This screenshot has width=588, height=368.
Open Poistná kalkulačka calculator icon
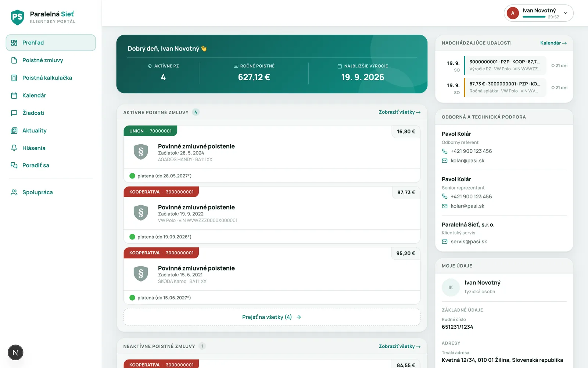click(x=14, y=78)
